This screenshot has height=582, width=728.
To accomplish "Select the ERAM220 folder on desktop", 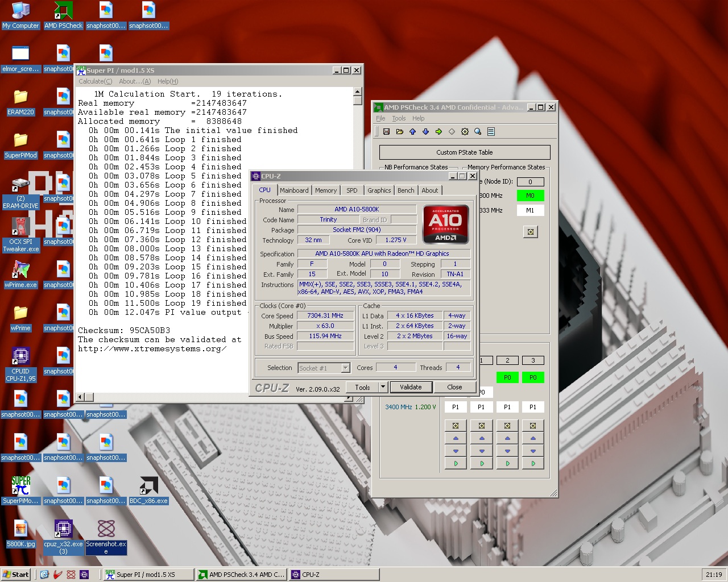I will tap(20, 102).
